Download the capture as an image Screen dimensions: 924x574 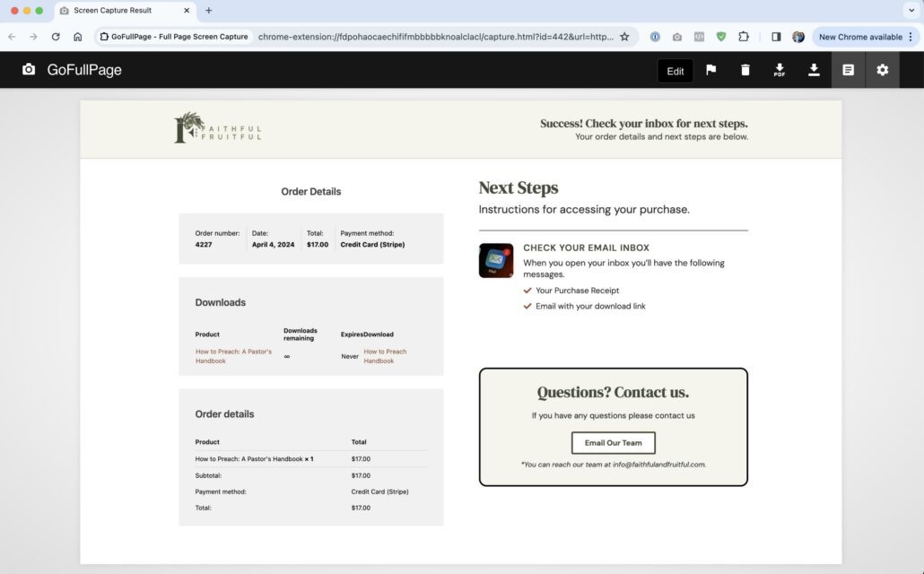point(814,70)
